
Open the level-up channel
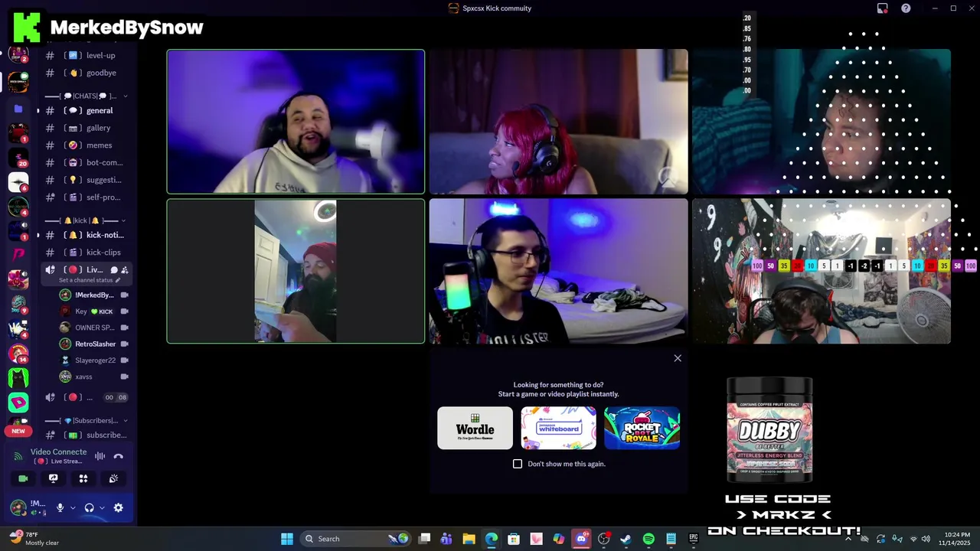click(x=87, y=55)
